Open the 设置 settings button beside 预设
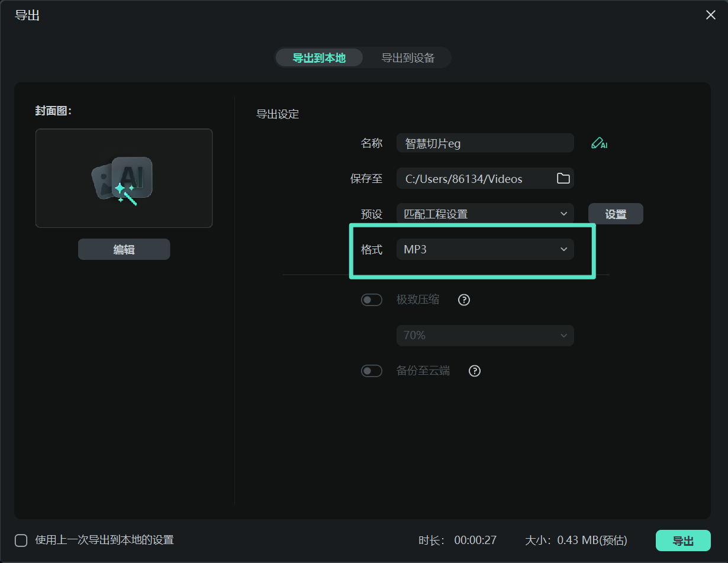Viewport: 728px width, 563px height. pyautogui.click(x=616, y=214)
